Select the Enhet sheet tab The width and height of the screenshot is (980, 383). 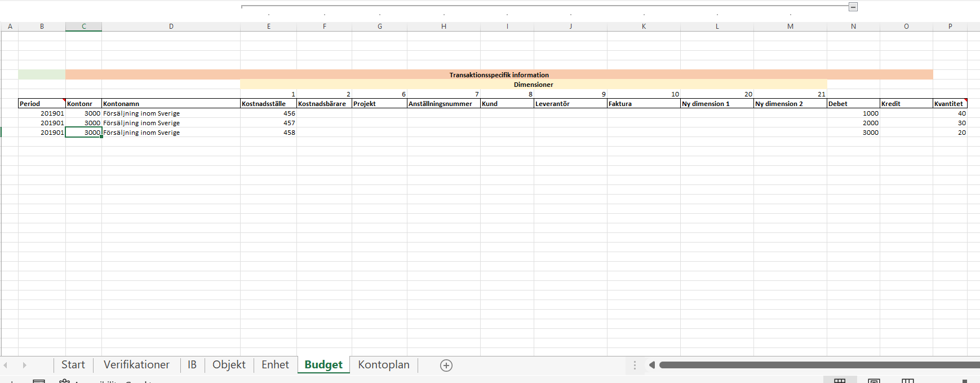275,365
